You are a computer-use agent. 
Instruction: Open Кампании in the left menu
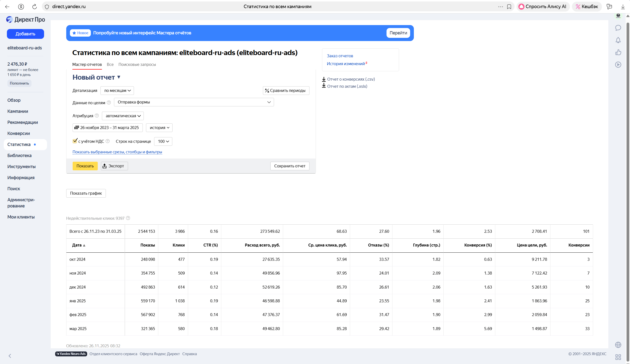(18, 111)
